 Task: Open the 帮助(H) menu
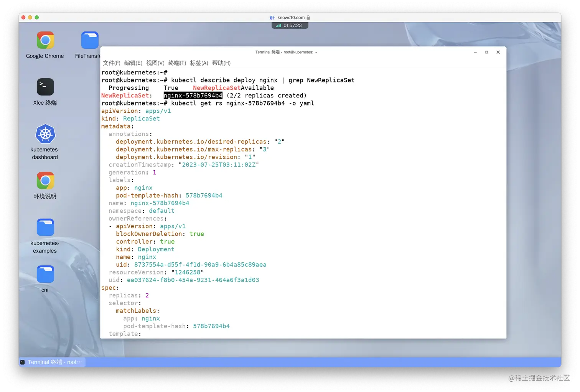(221, 63)
